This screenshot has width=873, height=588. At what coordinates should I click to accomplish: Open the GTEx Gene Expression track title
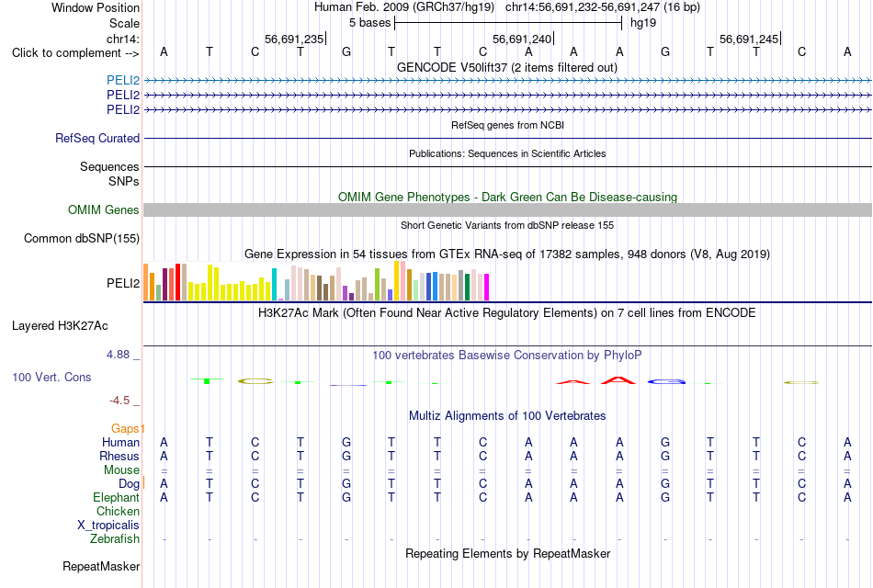click(x=507, y=254)
